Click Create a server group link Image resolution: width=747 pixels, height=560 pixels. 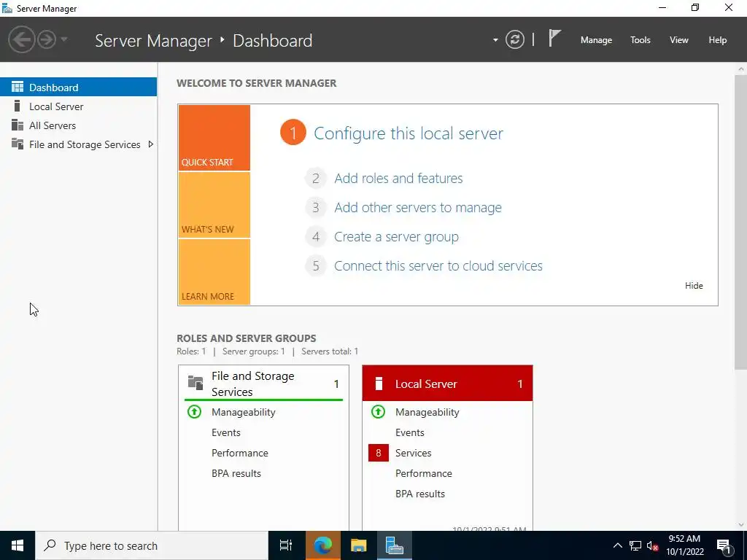click(396, 237)
